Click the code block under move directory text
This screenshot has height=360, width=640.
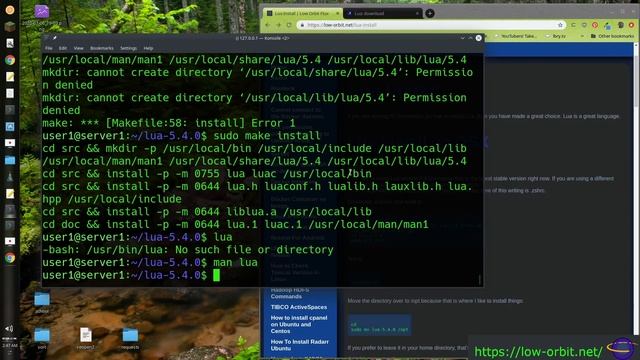379,325
